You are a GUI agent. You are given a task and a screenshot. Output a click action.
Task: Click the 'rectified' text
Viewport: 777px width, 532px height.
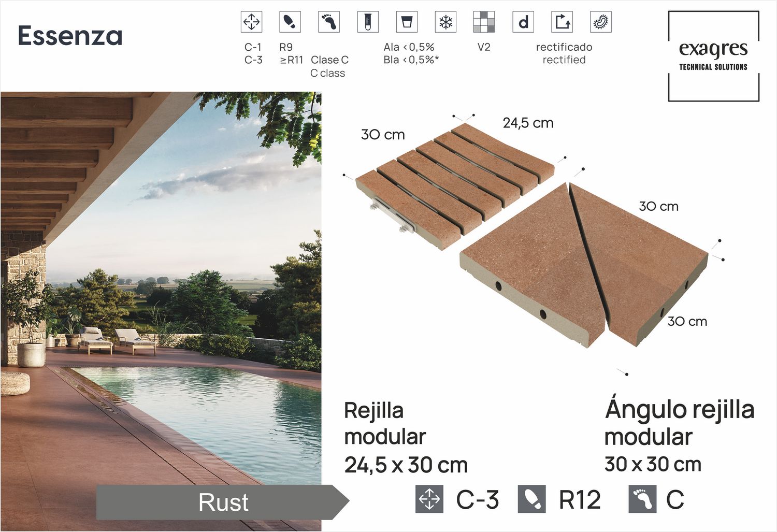564,60
